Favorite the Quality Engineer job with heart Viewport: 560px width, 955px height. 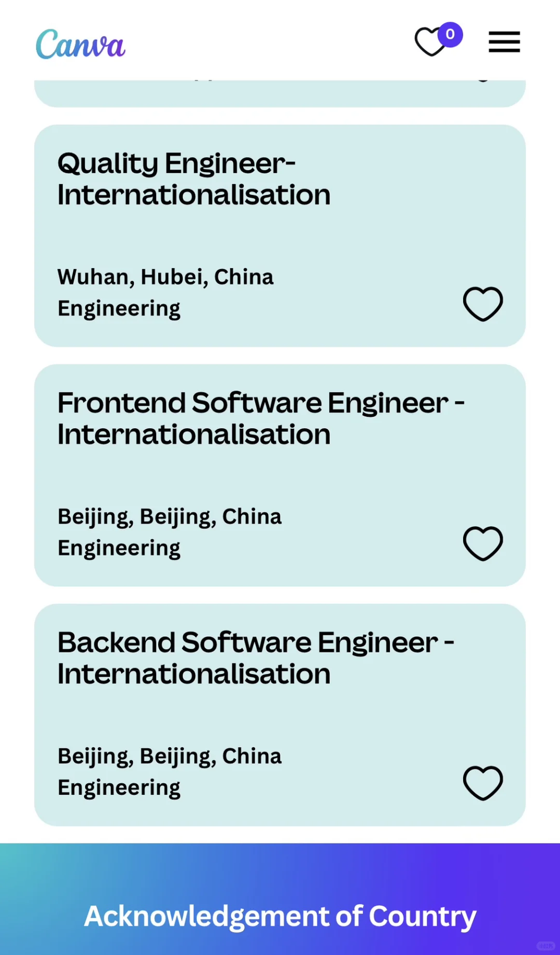click(483, 304)
